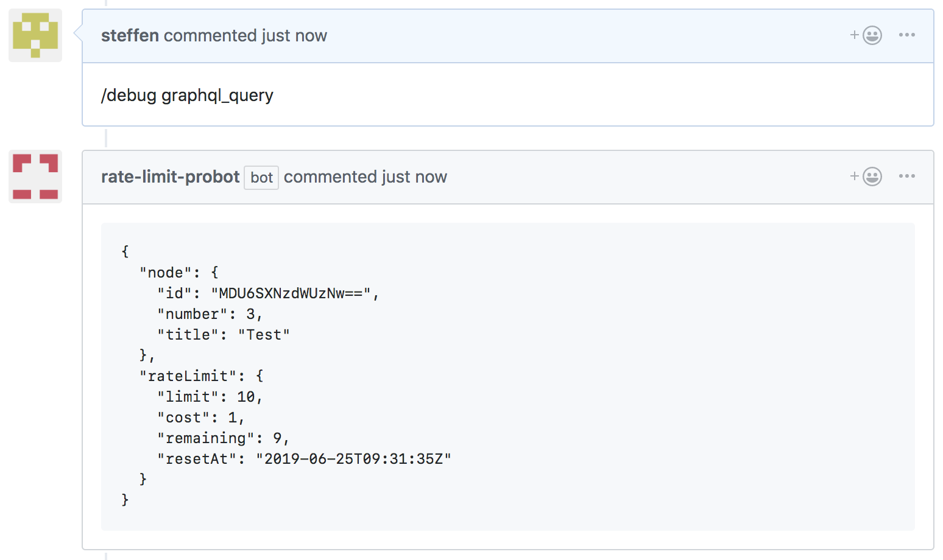Image resolution: width=943 pixels, height=560 pixels.
Task: Open steffen's avatar profile picture
Action: coord(35,35)
